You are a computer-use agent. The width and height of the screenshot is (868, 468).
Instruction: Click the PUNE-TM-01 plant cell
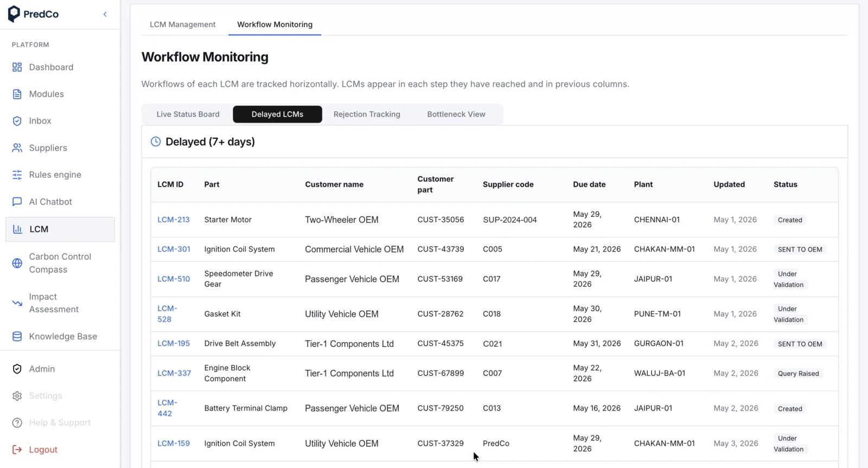pyautogui.click(x=657, y=314)
